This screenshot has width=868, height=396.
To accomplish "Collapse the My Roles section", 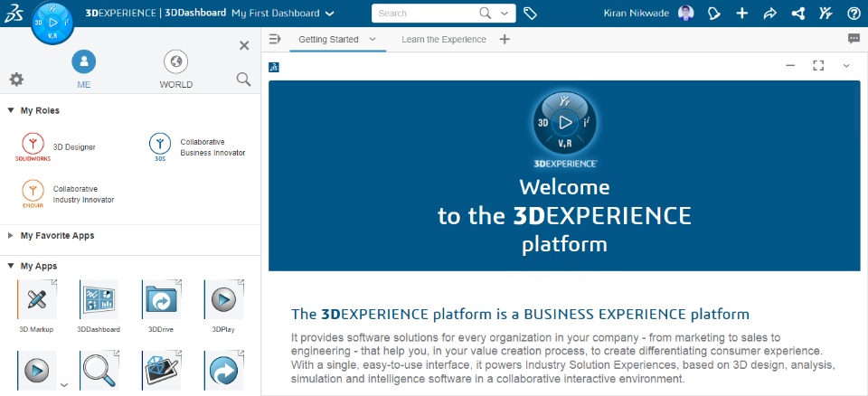I will pos(11,110).
